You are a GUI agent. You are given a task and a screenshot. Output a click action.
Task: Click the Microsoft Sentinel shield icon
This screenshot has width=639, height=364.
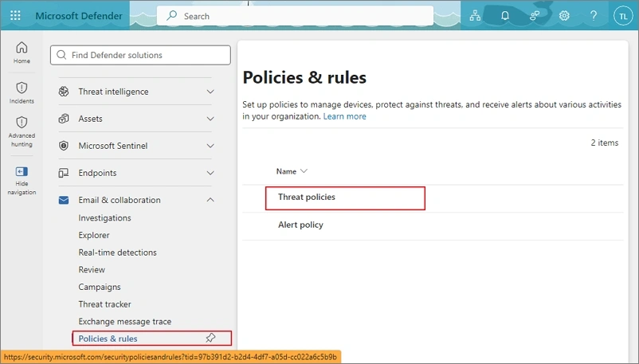(x=64, y=146)
